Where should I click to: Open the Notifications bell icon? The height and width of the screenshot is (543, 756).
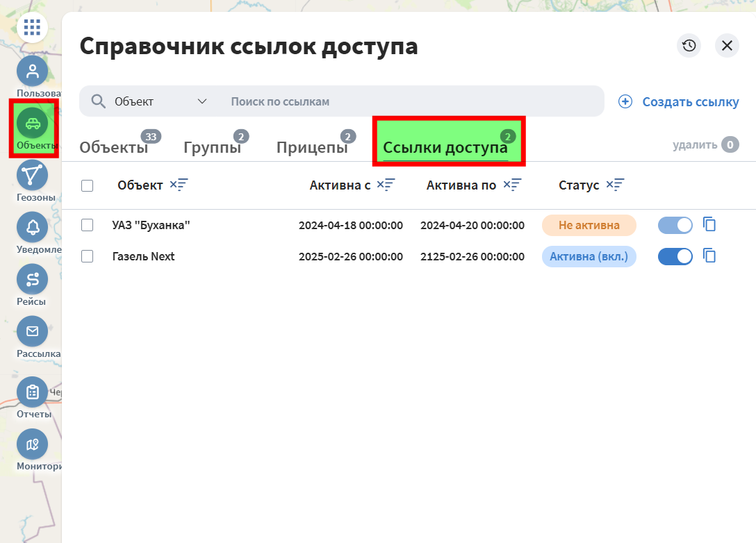coord(32,227)
